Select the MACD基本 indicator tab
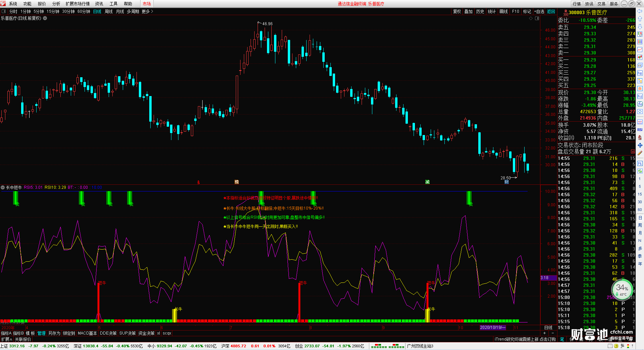The image size is (644, 350). (x=87, y=333)
